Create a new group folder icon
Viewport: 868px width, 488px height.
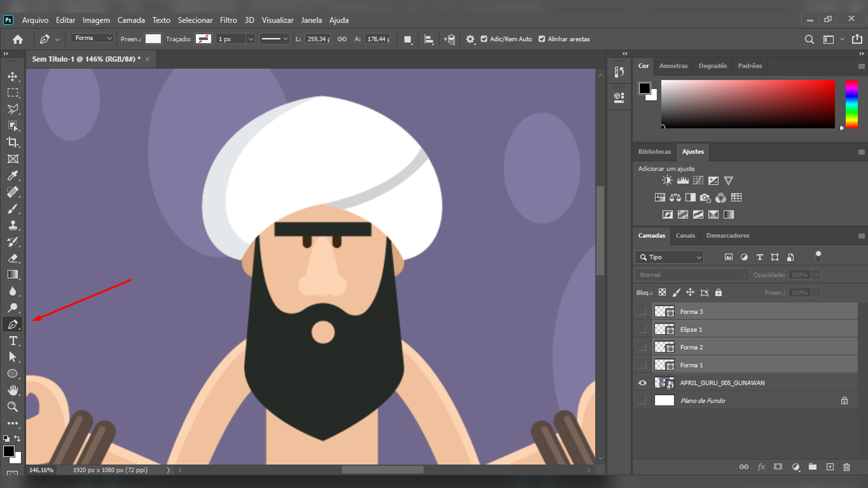812,467
